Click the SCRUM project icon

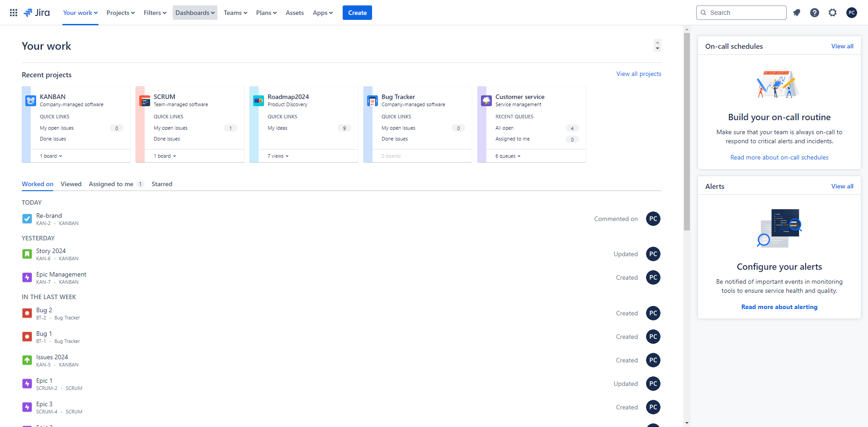(x=145, y=101)
